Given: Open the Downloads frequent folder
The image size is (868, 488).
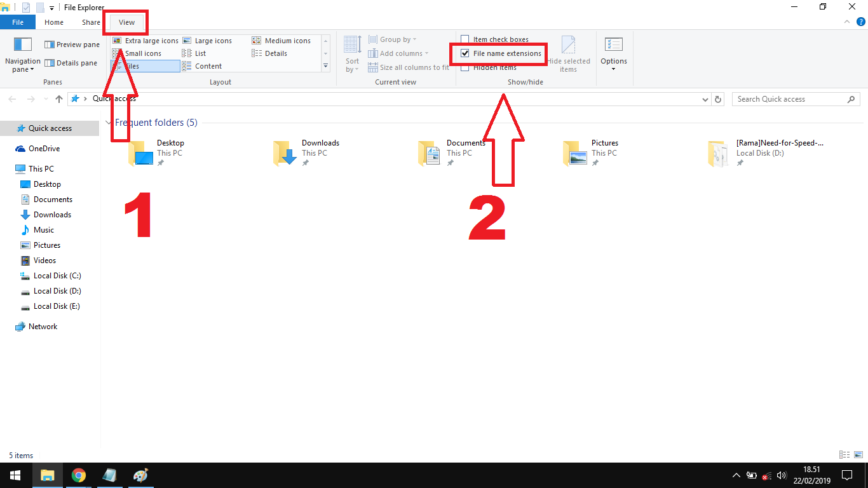Looking at the screenshot, I should [308, 152].
